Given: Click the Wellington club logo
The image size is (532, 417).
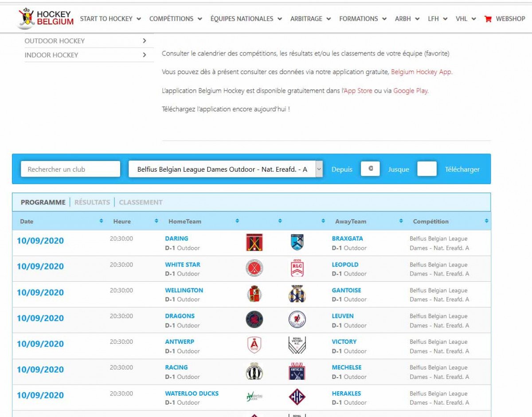Looking at the screenshot, I should (254, 294).
